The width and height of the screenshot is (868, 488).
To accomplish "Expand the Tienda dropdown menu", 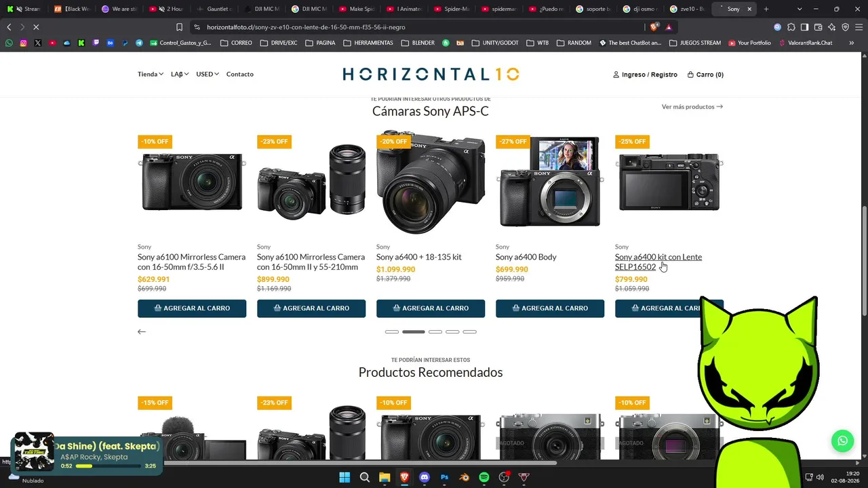I will tap(151, 74).
